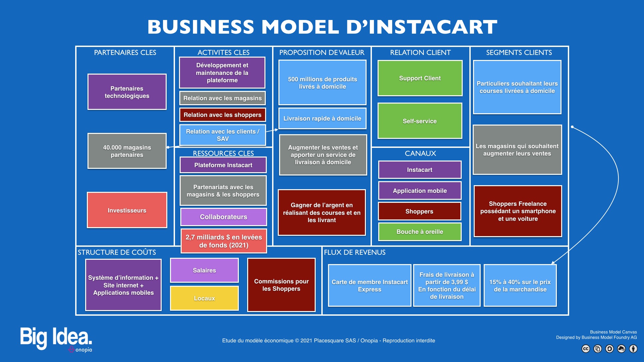Image resolution: width=644 pixels, height=362 pixels.
Task: Select 'Particuliers souhaitant leurs courses livrées à domicile'
Action: (x=517, y=87)
